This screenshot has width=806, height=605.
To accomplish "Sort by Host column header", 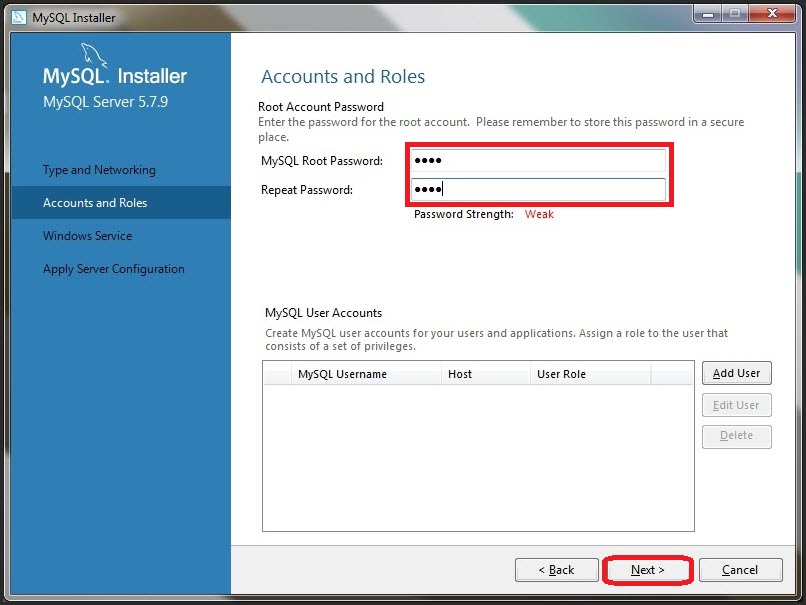I will tap(486, 374).
